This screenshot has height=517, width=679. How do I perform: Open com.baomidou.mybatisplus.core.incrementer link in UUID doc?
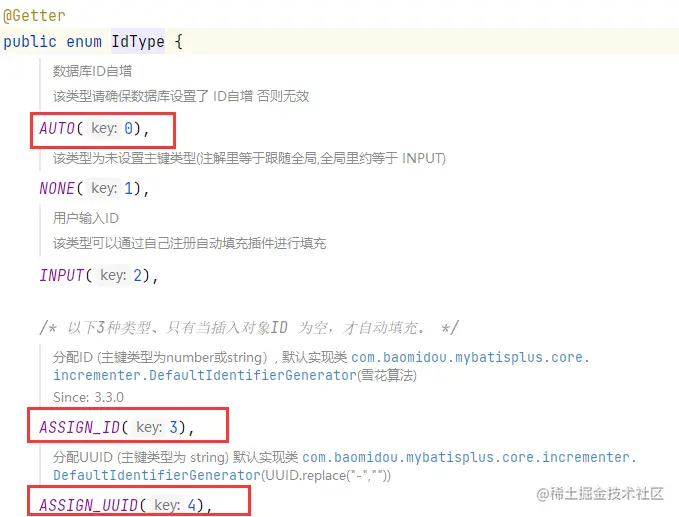(x=469, y=457)
